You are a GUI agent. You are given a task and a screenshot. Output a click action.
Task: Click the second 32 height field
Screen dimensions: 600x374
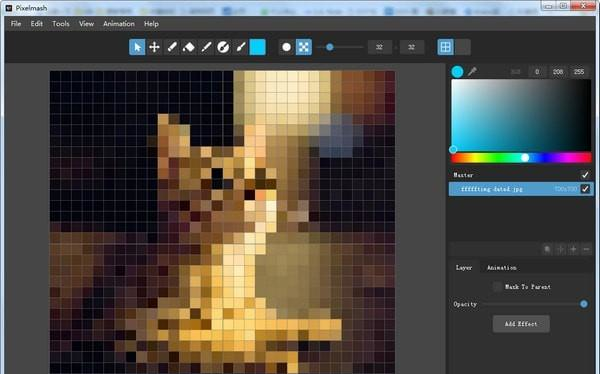point(412,47)
